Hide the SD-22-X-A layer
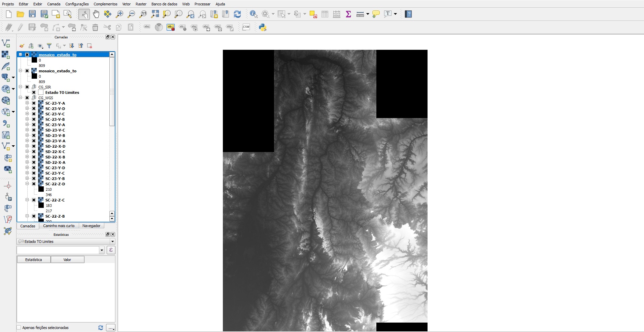This screenshot has height=332, width=644. click(34, 162)
